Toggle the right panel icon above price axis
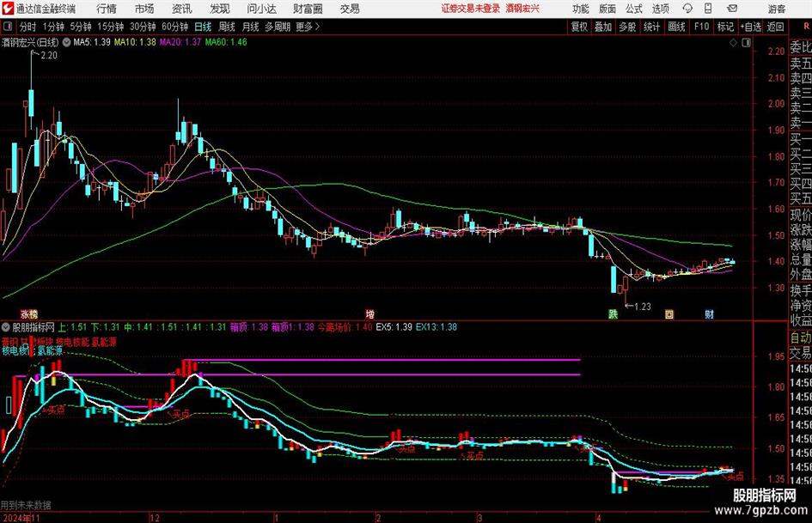The width and height of the screenshot is (812, 523). tap(746, 43)
